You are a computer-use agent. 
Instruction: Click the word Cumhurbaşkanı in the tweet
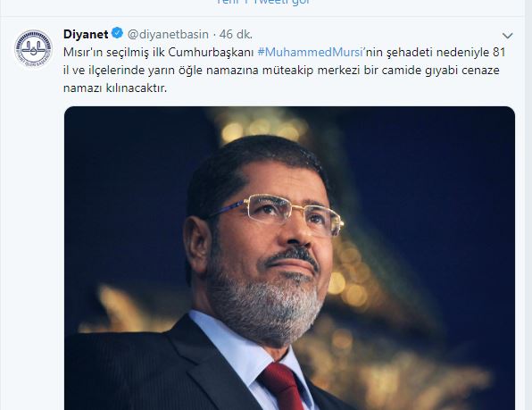pos(211,53)
